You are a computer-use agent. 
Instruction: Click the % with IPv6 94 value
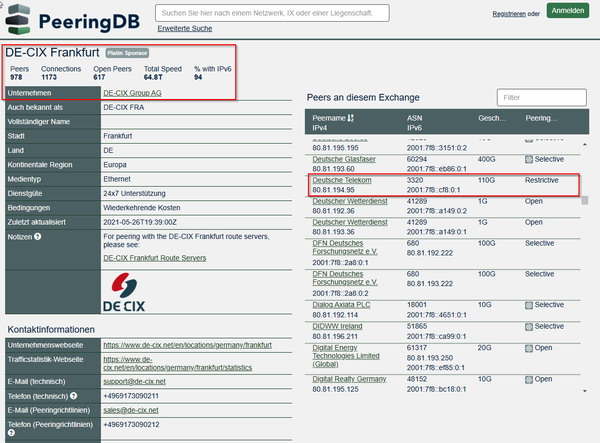(198, 77)
